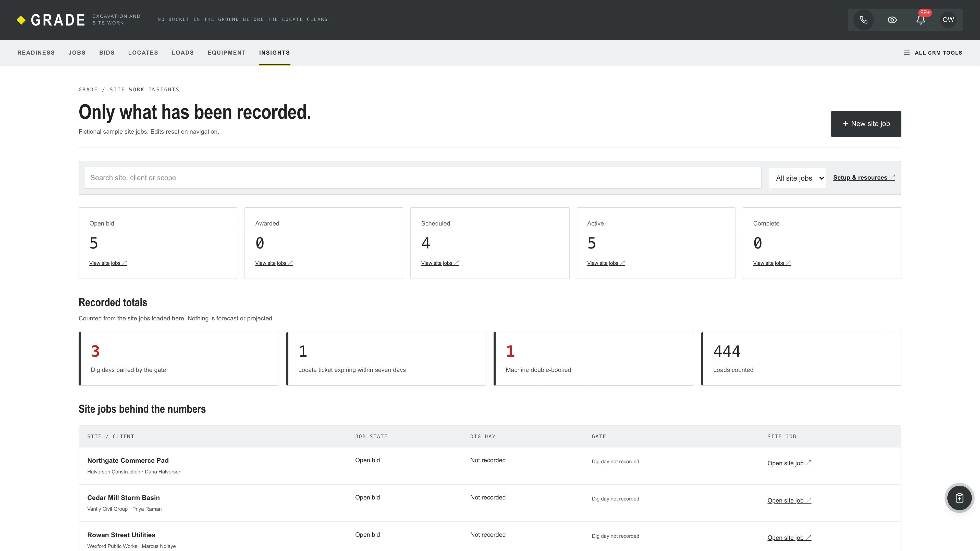This screenshot has height=551, width=980.
Task: Open site job for Rowan Street Utilities
Action: click(x=789, y=538)
